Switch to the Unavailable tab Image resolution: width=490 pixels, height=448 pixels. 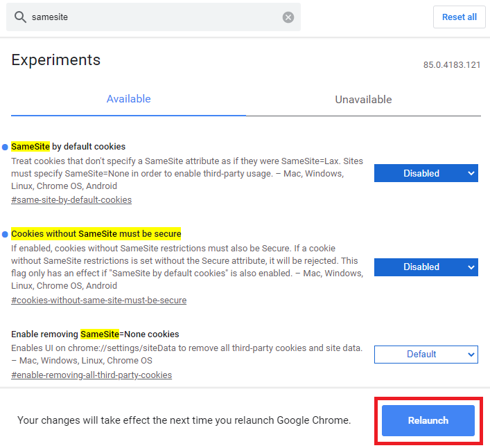(363, 100)
